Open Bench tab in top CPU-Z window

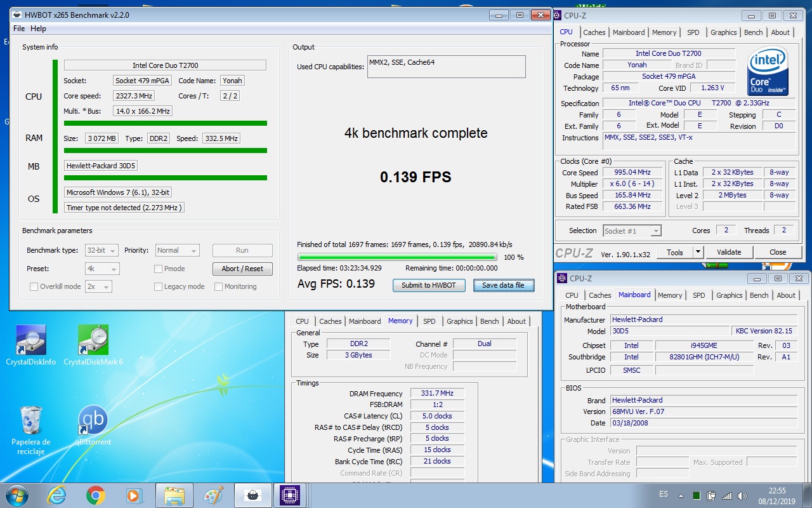click(x=754, y=32)
